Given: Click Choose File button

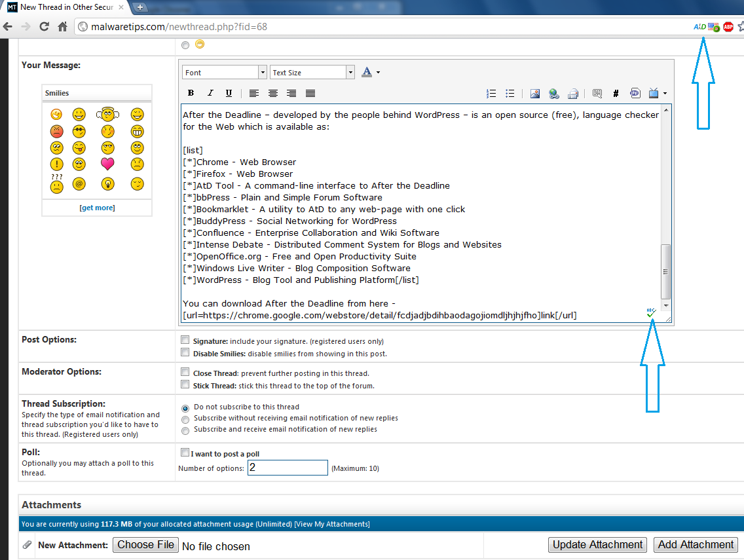Looking at the screenshot, I should [x=145, y=545].
